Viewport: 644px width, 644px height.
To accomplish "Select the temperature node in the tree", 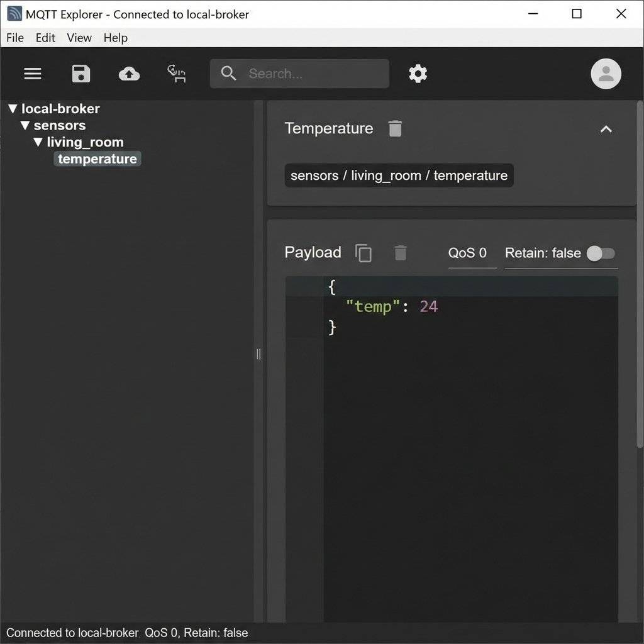I will [97, 158].
